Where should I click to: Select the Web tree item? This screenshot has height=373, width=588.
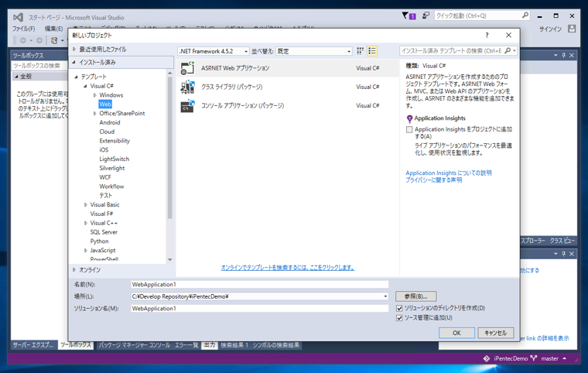pyautogui.click(x=105, y=104)
